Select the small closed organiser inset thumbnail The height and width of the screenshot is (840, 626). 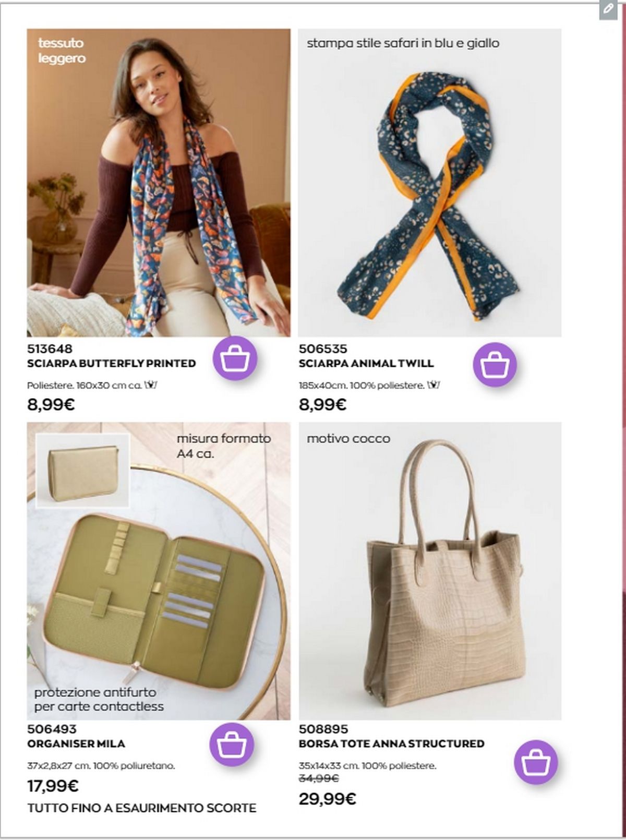tap(82, 471)
